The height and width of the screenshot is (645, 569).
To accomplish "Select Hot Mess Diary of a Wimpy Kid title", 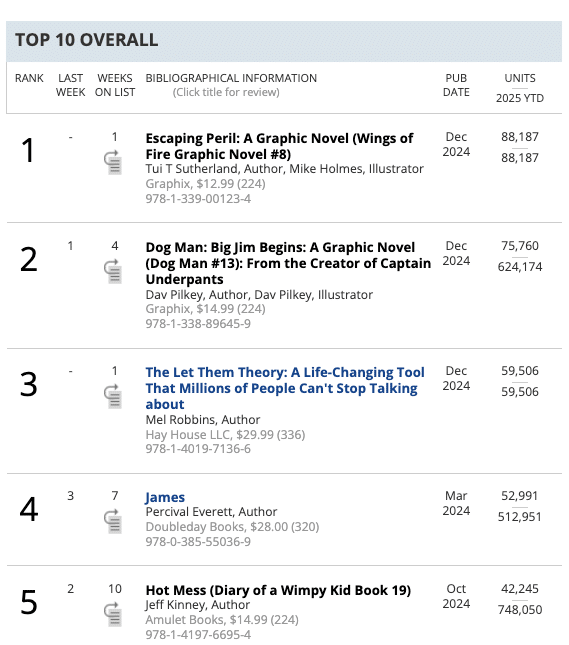I will pos(278,590).
